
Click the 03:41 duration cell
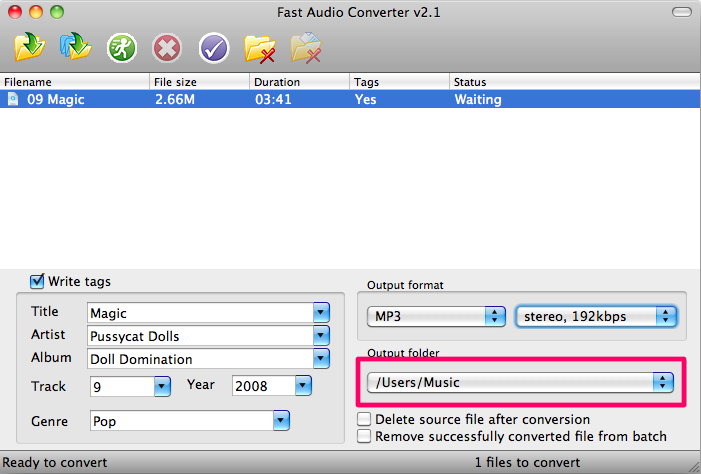pos(273,99)
